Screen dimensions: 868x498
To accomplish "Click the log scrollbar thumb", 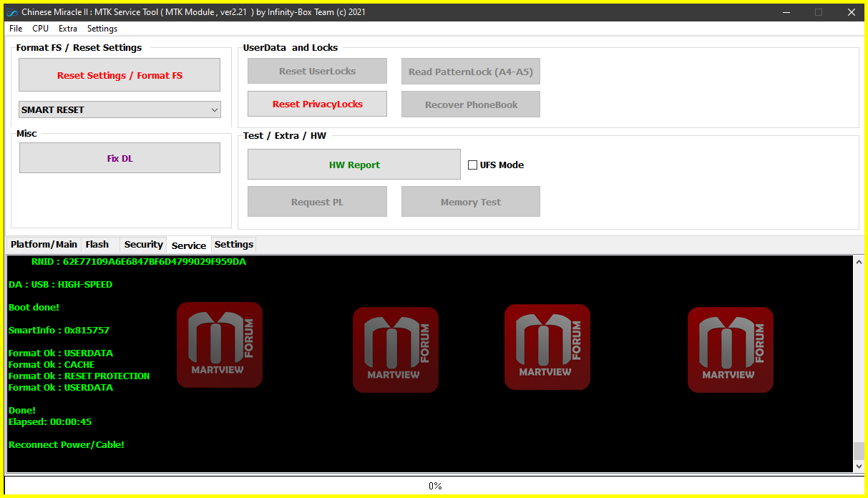I will tap(859, 451).
